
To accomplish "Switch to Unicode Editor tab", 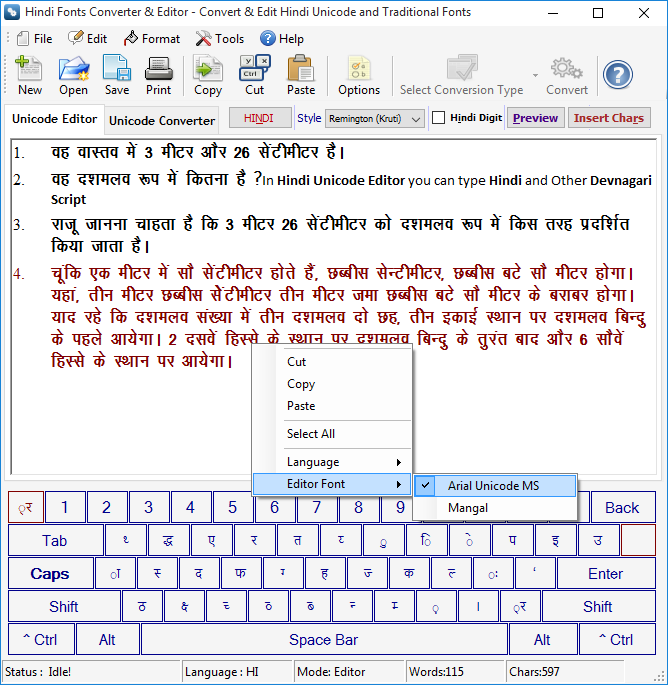I will pos(55,119).
